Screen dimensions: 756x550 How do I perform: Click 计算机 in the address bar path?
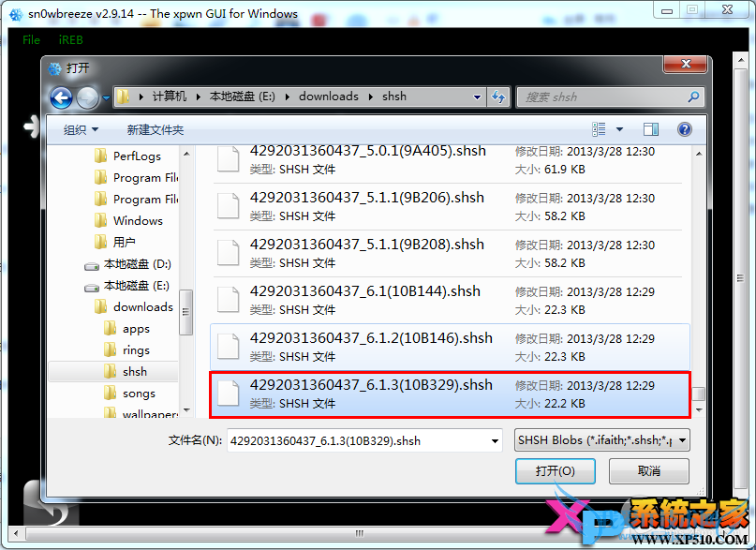click(x=170, y=97)
